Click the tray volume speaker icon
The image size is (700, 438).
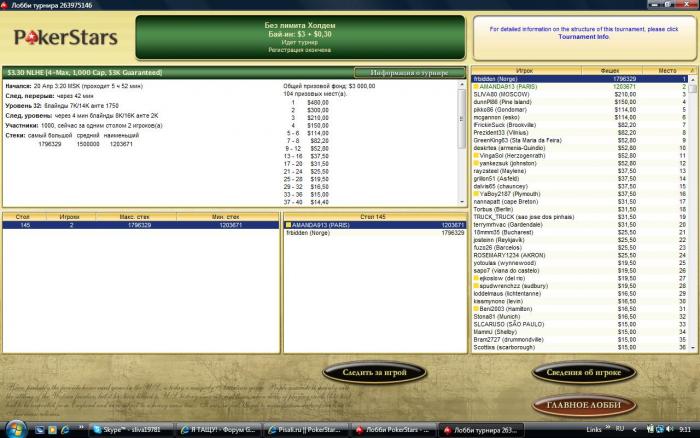coord(669,429)
